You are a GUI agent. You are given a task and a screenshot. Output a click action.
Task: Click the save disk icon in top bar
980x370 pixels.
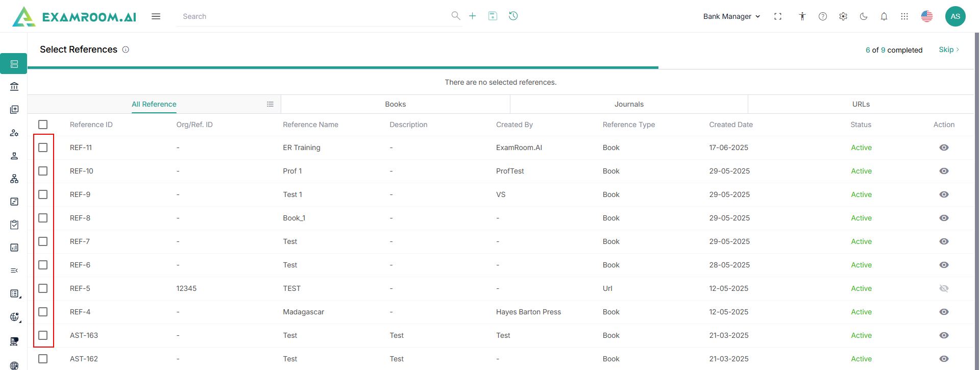(493, 16)
